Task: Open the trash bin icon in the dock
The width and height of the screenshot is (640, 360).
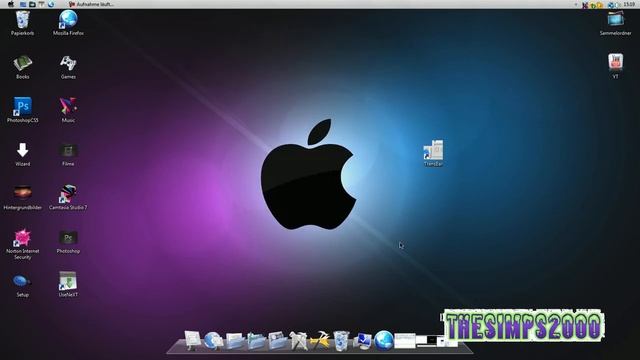Action: coord(341,341)
